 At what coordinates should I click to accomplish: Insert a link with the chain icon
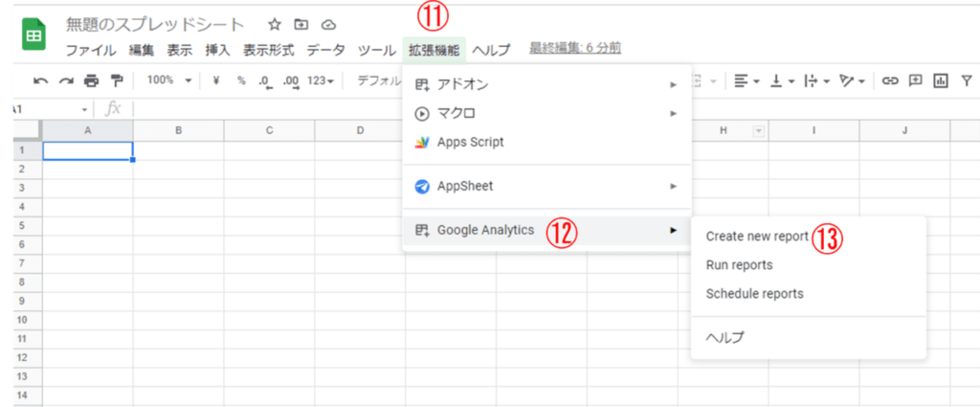(890, 81)
